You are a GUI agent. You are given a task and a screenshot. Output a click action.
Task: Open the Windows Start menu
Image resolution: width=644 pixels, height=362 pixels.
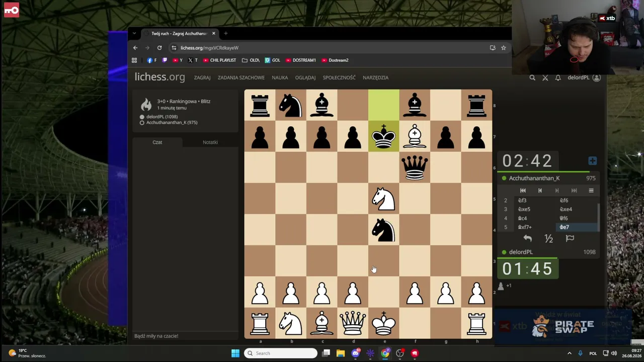coord(235,353)
